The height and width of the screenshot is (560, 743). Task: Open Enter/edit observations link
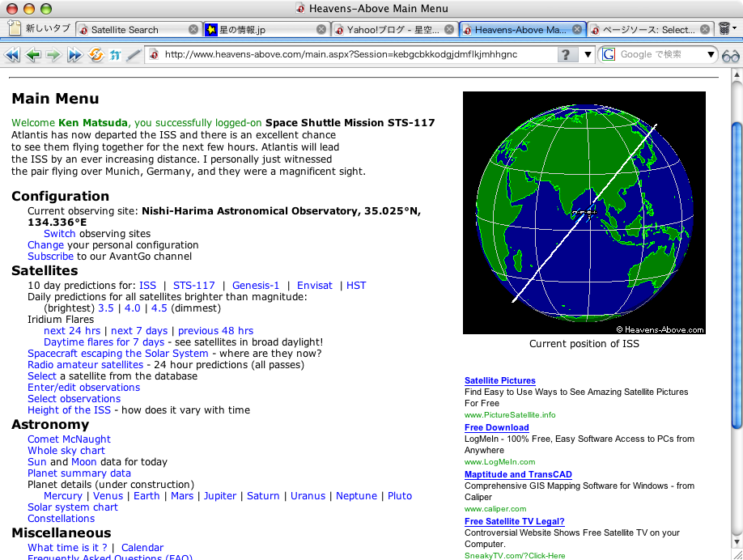tap(84, 388)
